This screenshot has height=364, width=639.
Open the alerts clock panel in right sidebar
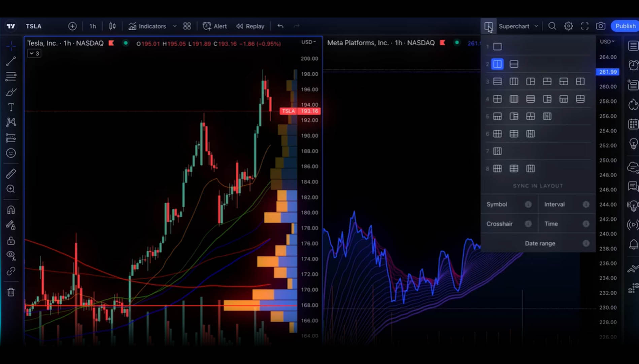click(633, 65)
